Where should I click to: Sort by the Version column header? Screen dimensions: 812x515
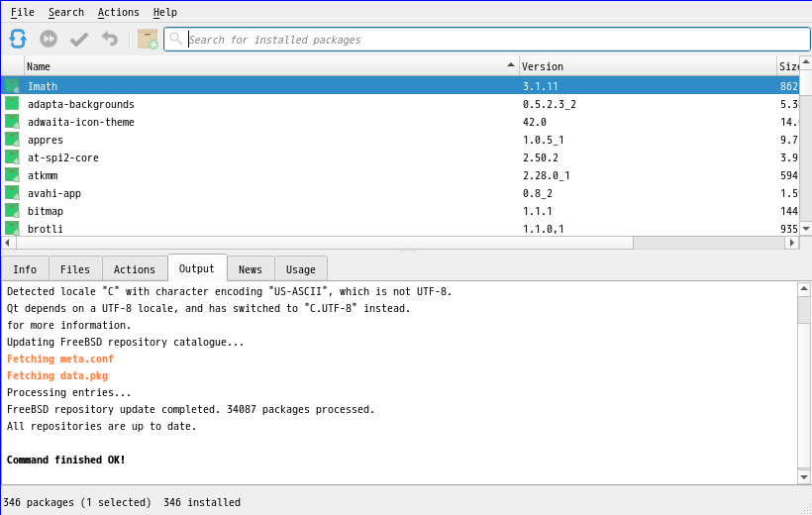648,66
